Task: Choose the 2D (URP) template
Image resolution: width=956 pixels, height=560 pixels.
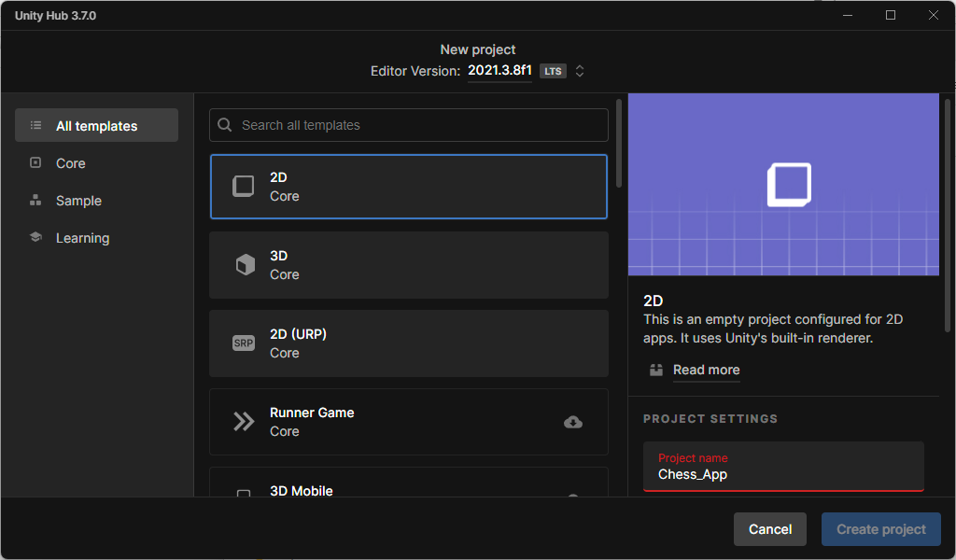Action: click(409, 343)
